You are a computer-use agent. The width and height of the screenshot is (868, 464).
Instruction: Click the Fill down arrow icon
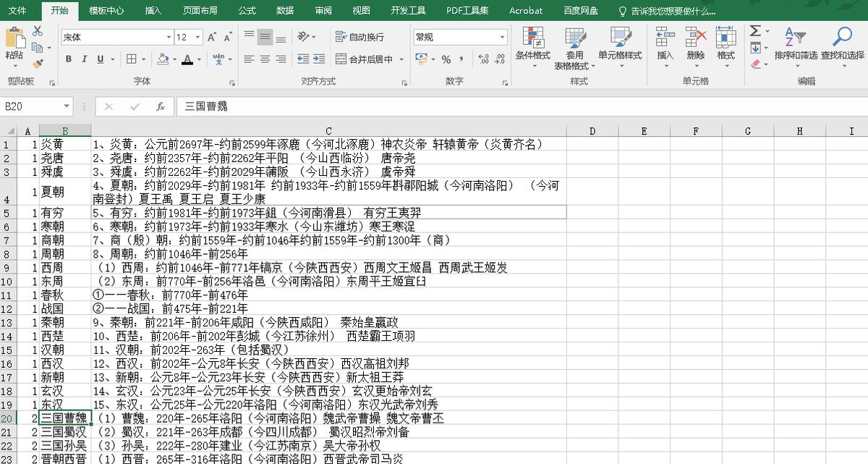point(755,48)
